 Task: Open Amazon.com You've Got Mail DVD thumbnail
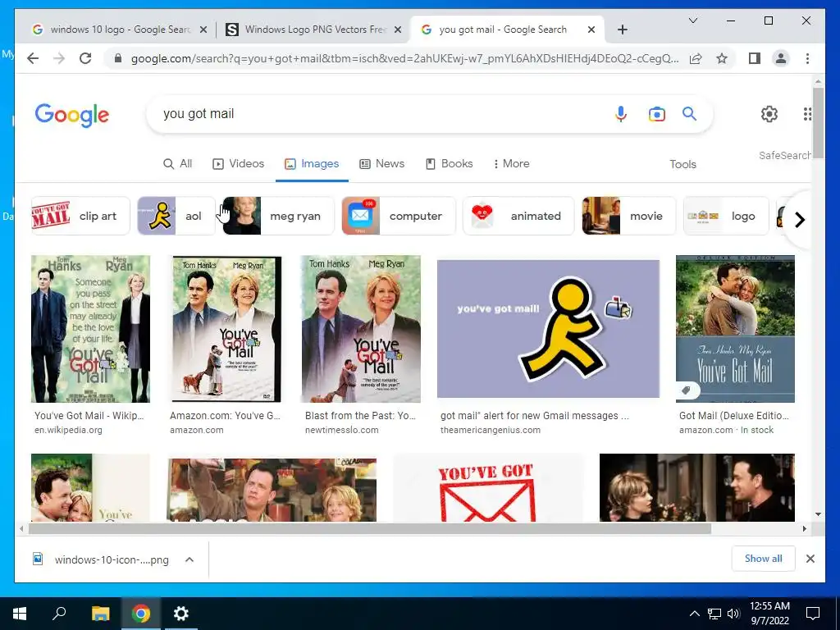226,329
